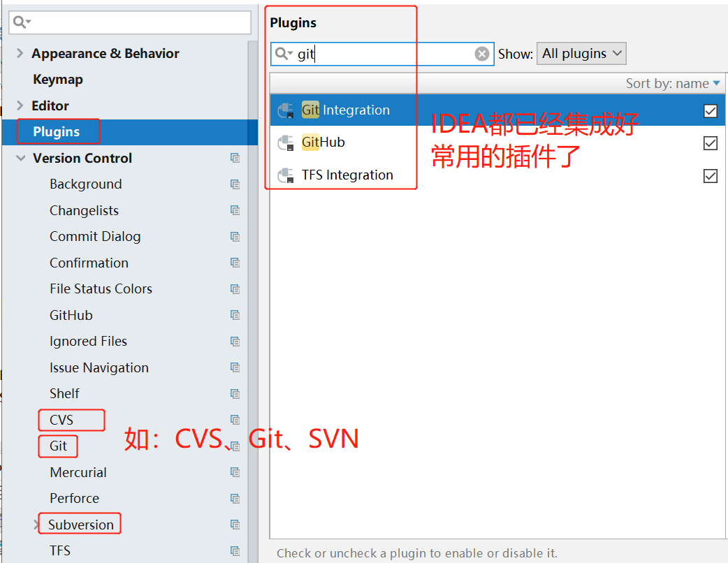Viewport: 728px width, 563px height.
Task: Click the magnifier icon in settings search box
Action: tap(22, 22)
